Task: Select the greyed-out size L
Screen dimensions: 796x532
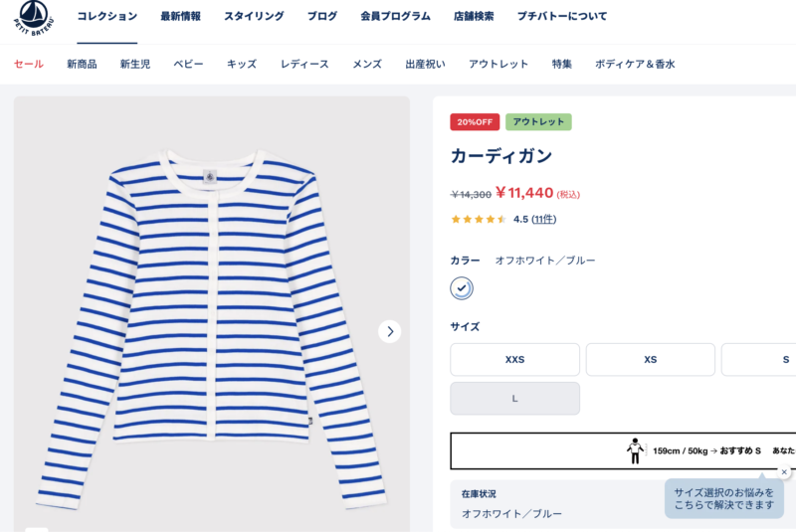Action: point(514,398)
